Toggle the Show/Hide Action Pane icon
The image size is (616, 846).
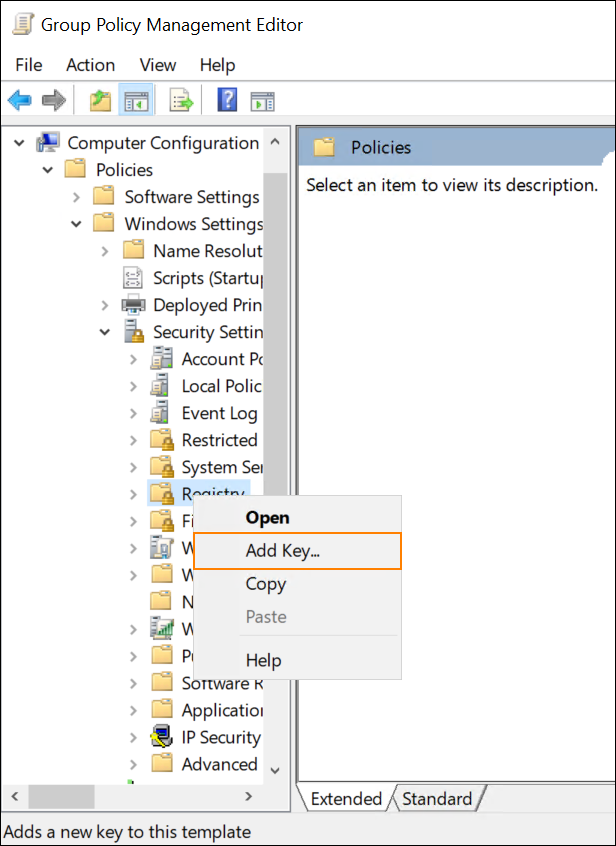pos(262,100)
